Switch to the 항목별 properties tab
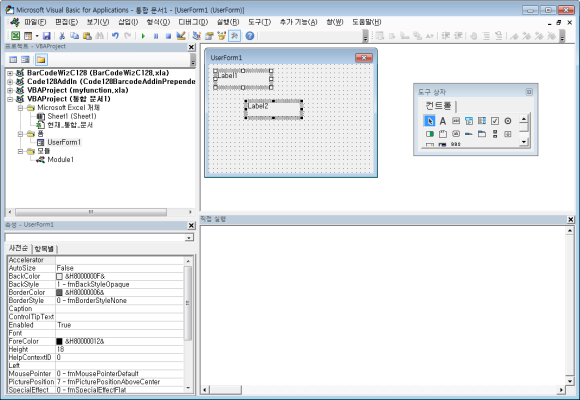The height and width of the screenshot is (400, 580). [x=44, y=249]
